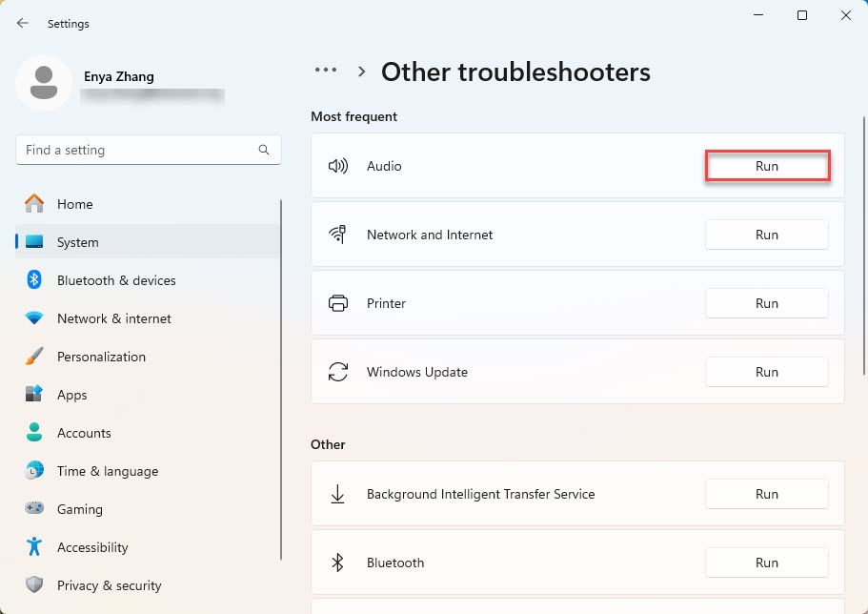Click the Personalization paintbrush icon
Viewport: 868px width, 614px height.
[x=34, y=357]
